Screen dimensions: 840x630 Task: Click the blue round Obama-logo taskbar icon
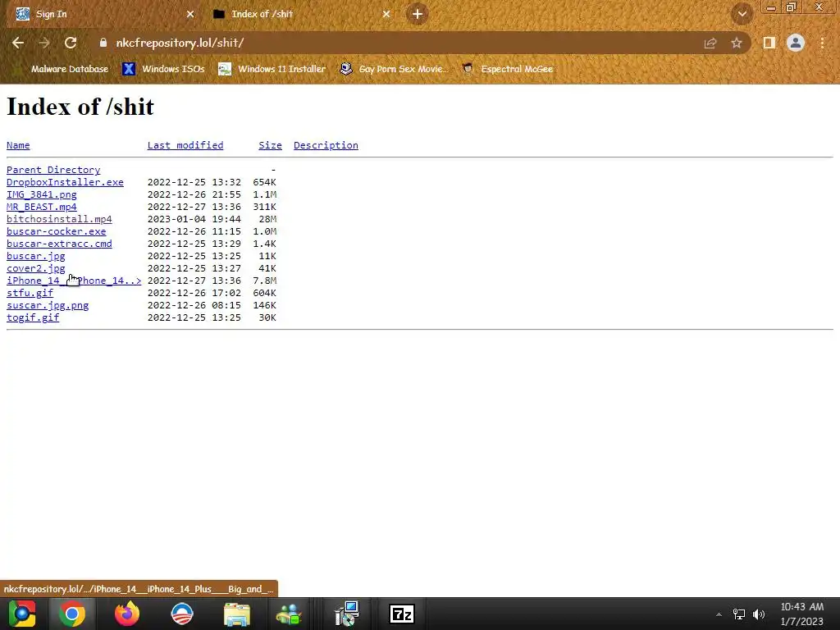tap(181, 614)
